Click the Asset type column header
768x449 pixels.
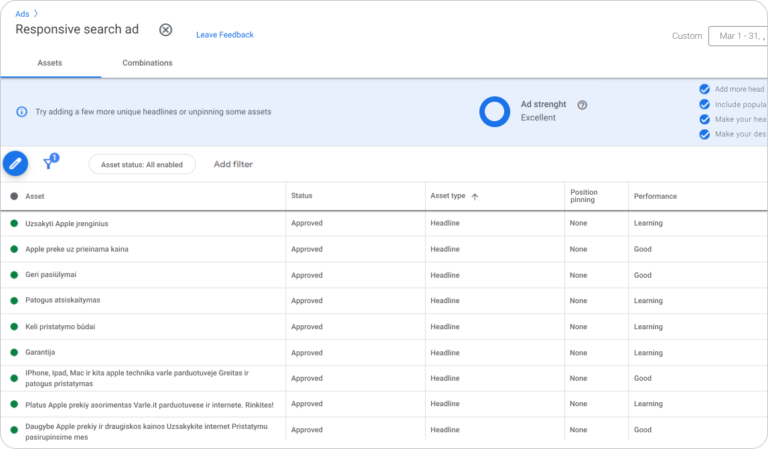click(448, 195)
